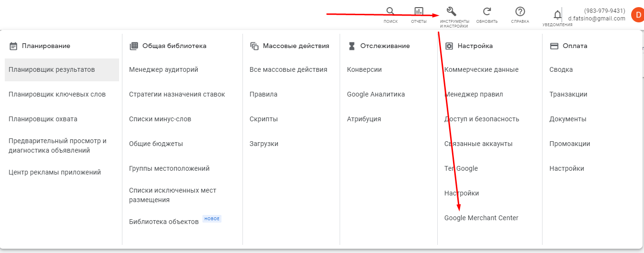Open Google Merchant Center link
Screen dimensions: 644x253
click(x=481, y=218)
